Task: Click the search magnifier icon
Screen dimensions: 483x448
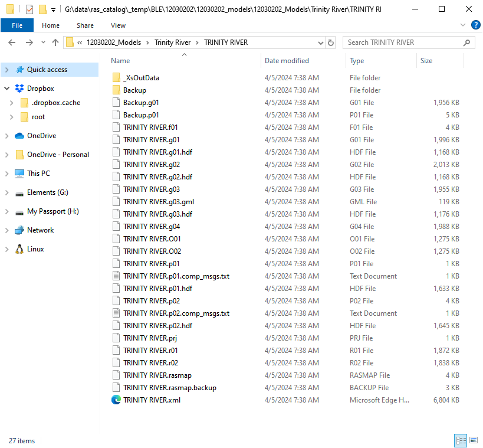Action: tap(466, 42)
